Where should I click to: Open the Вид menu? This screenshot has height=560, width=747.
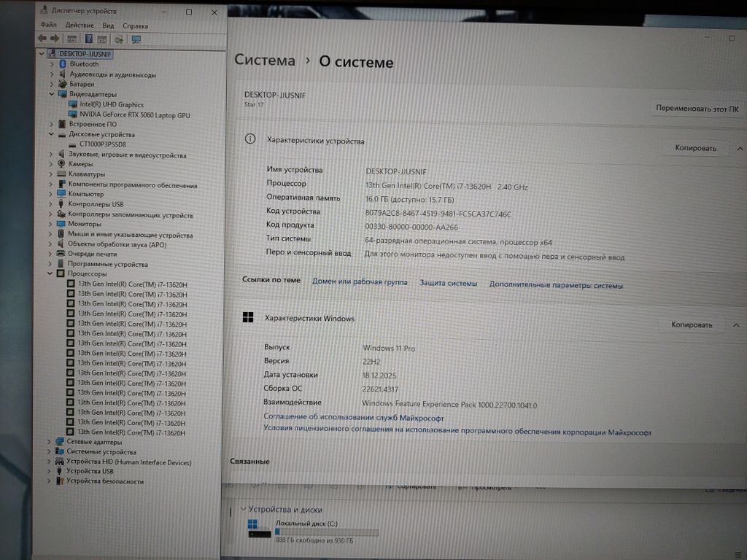pos(108,26)
